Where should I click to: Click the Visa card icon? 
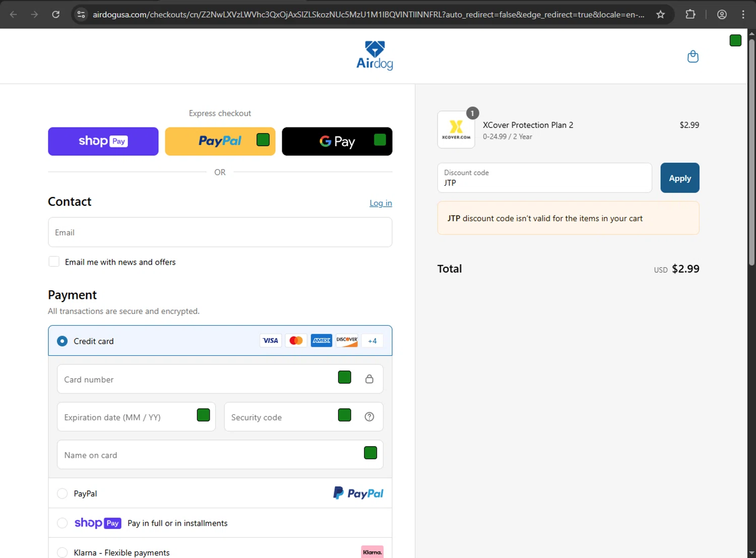coord(271,341)
